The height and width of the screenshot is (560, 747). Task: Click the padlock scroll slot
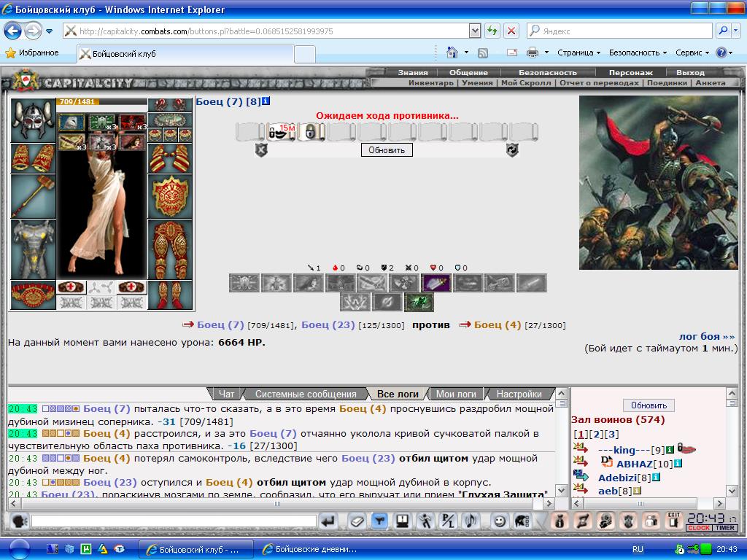click(x=311, y=131)
